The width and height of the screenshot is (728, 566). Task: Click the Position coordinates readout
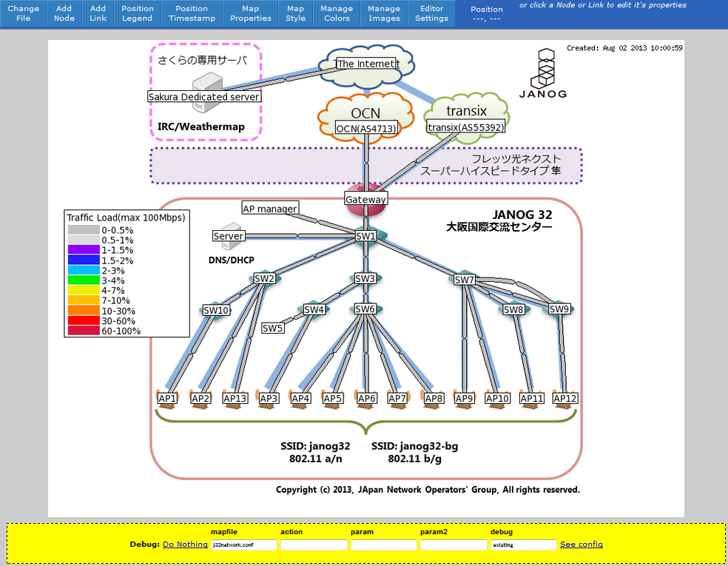click(x=487, y=13)
